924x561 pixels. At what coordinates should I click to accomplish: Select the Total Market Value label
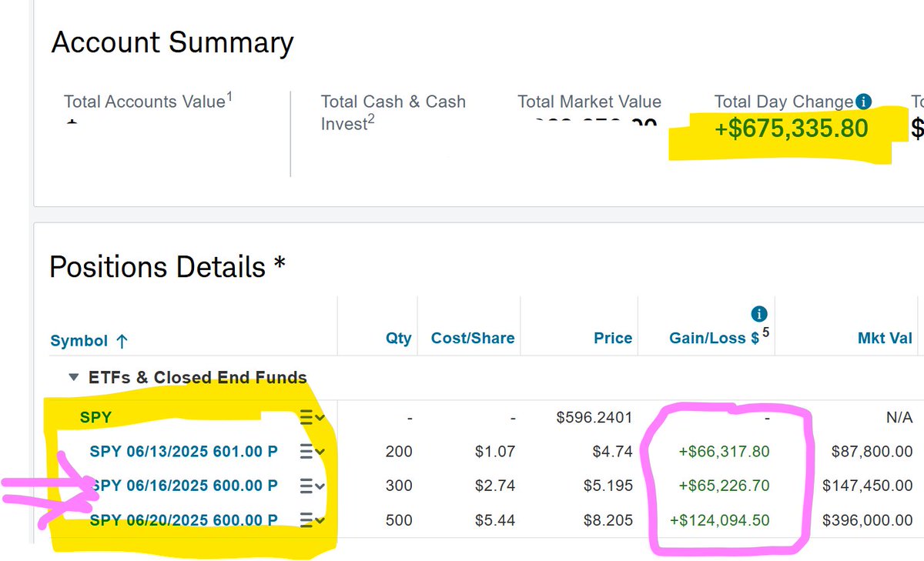click(590, 102)
